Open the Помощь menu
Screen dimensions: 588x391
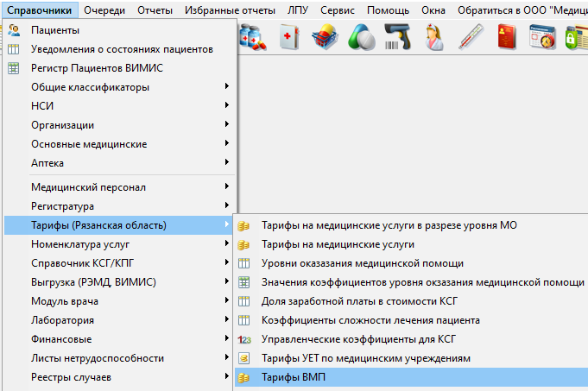(388, 10)
